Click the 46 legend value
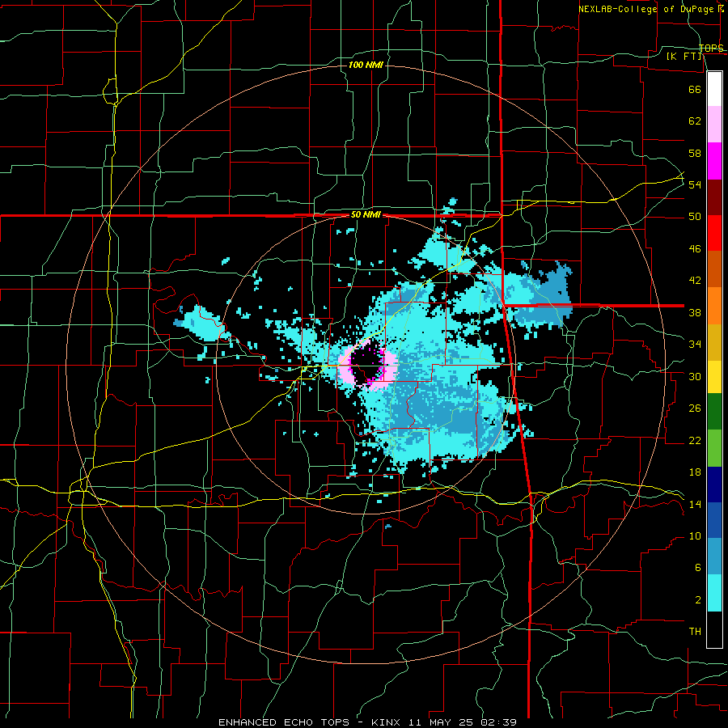The width and height of the screenshot is (728, 728). coord(695,249)
